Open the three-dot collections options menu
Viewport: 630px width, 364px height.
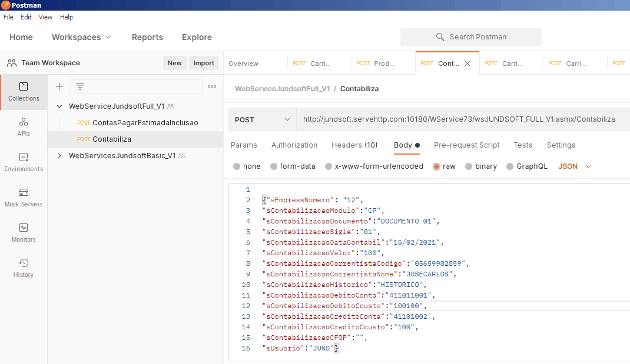click(212, 86)
